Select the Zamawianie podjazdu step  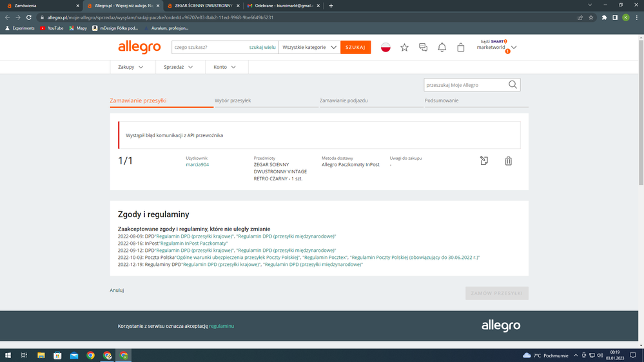coord(344,100)
